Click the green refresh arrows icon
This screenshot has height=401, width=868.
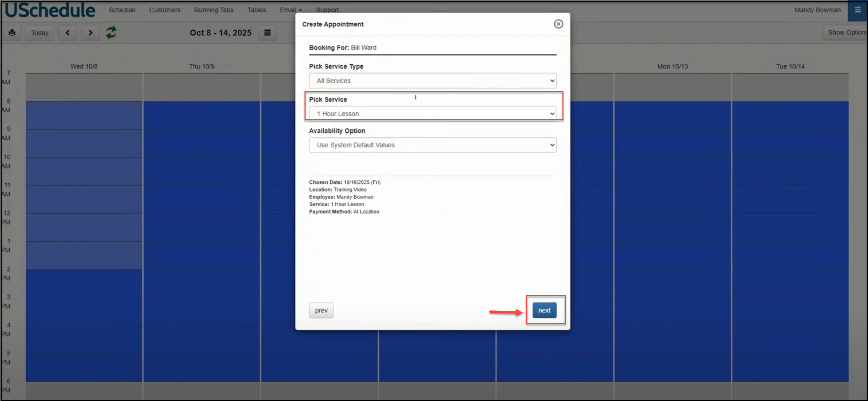(x=111, y=33)
